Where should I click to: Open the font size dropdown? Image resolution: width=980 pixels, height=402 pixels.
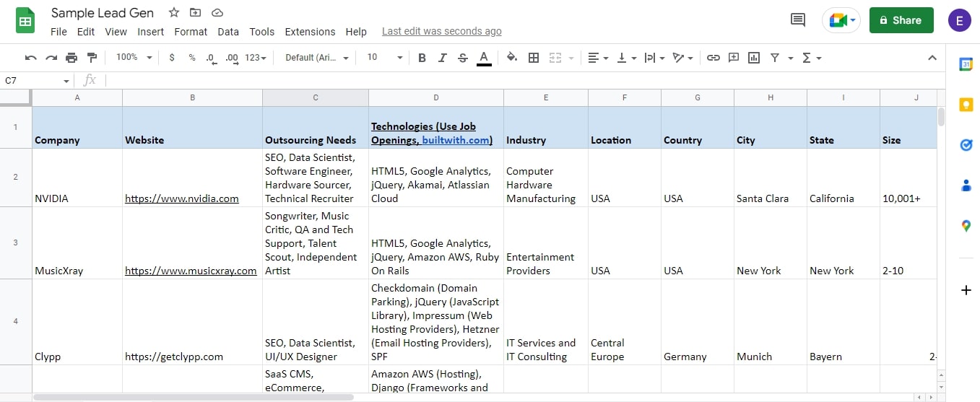point(384,58)
